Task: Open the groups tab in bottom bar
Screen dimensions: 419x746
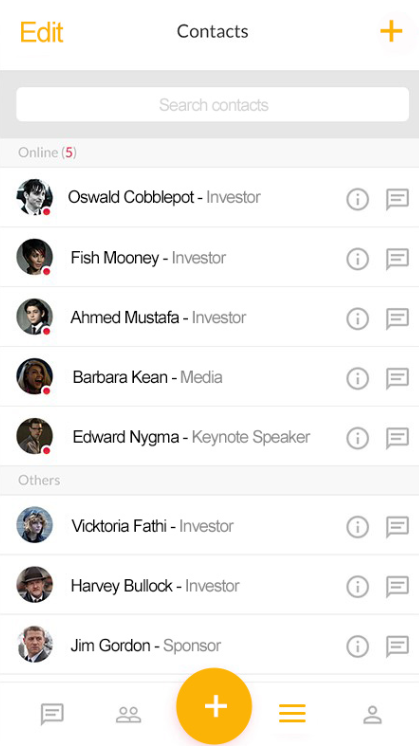Action: (128, 714)
